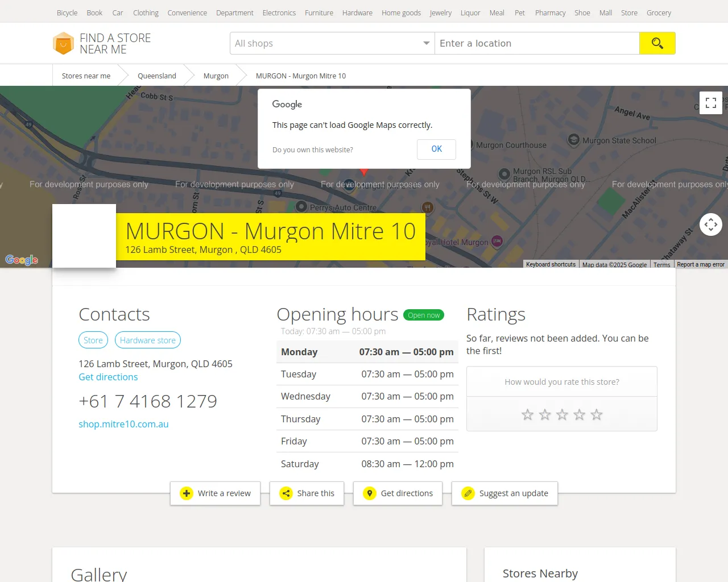The width and height of the screenshot is (728, 582).
Task: Click Get directions link under address
Action: pos(108,377)
